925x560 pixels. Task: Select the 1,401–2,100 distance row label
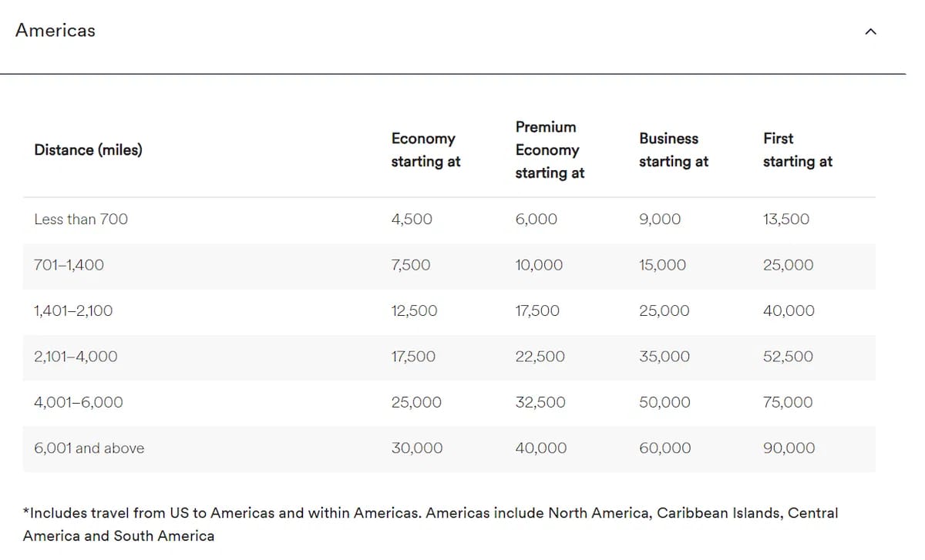click(x=73, y=311)
